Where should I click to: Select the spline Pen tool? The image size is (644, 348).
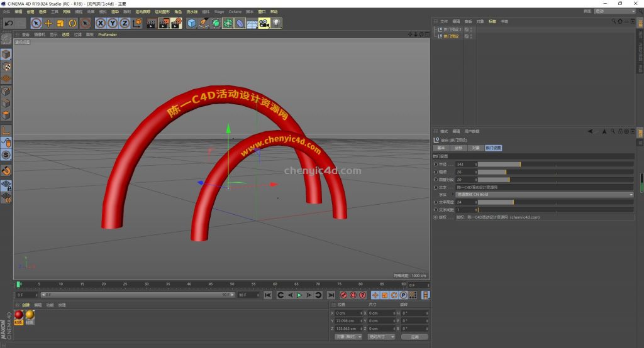204,23
